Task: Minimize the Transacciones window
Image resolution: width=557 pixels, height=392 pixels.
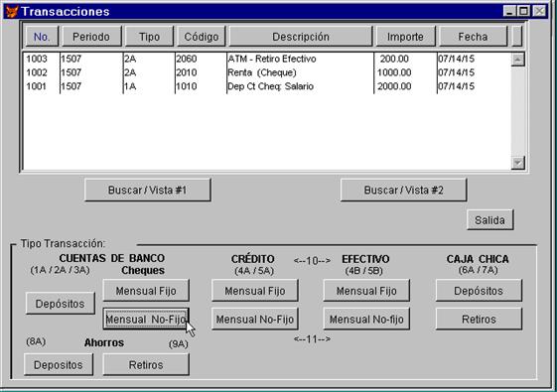Action: 509,11
